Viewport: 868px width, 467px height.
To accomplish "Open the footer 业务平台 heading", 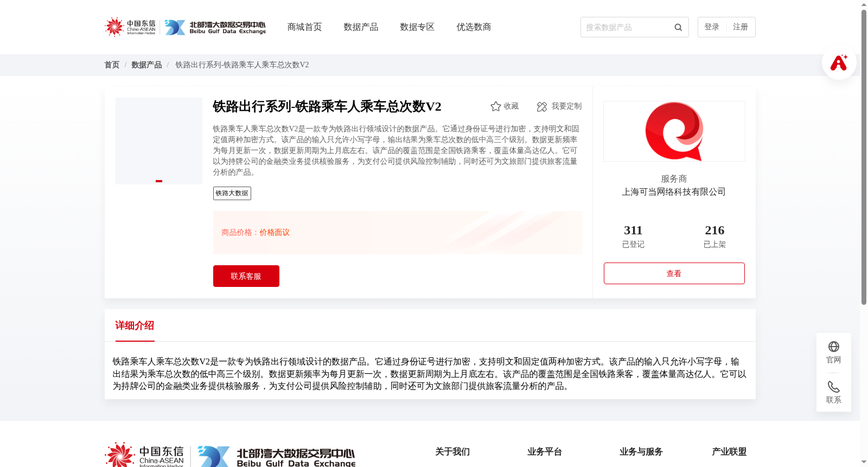I will pyautogui.click(x=545, y=452).
